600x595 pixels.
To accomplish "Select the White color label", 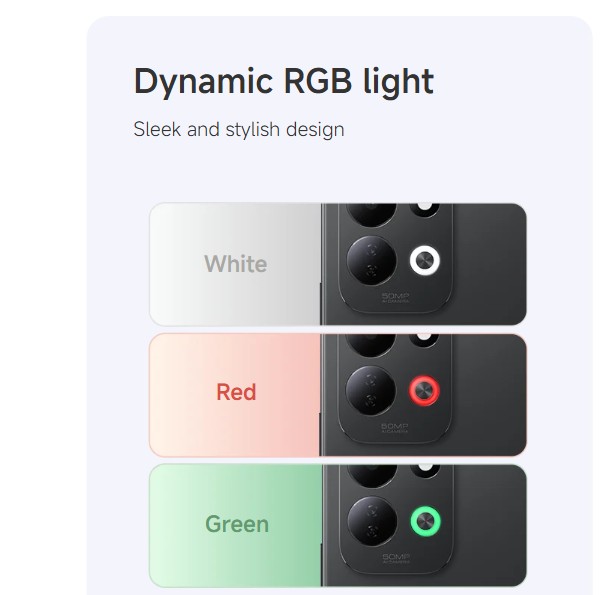I will 236,264.
